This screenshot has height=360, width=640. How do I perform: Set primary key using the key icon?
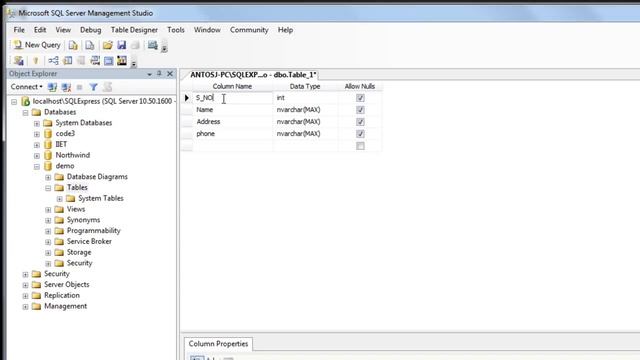pos(36,61)
